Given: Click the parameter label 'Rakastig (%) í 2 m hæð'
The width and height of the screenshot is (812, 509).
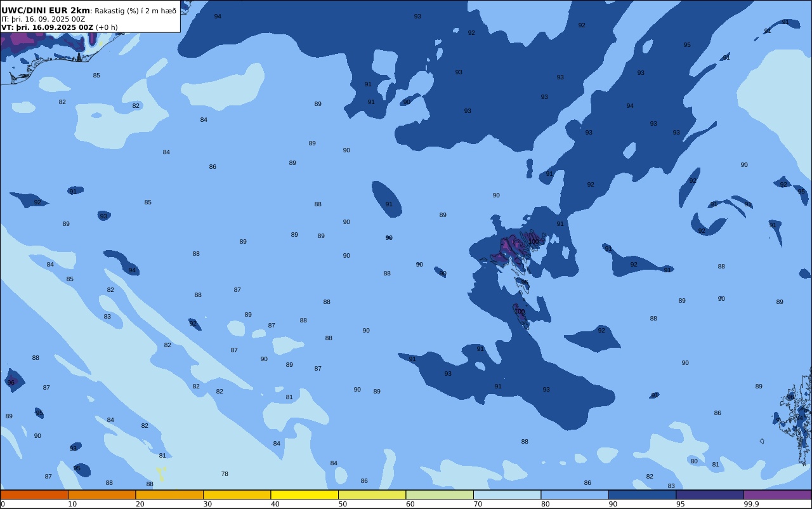Looking at the screenshot, I should (136, 11).
